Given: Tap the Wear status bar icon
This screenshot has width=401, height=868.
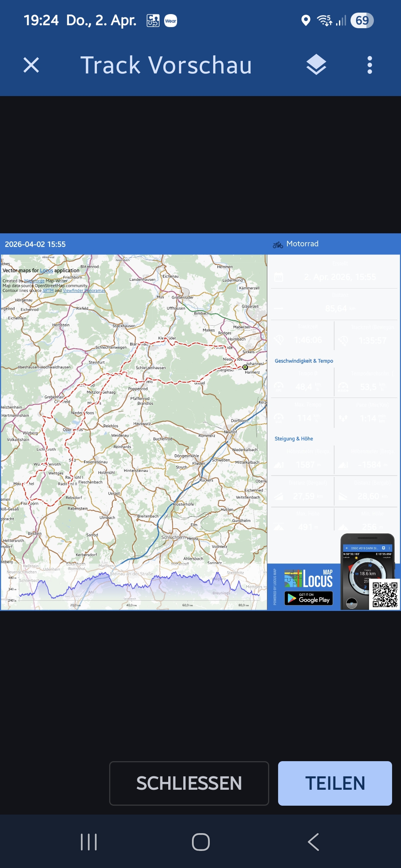Looking at the screenshot, I should tap(170, 21).
